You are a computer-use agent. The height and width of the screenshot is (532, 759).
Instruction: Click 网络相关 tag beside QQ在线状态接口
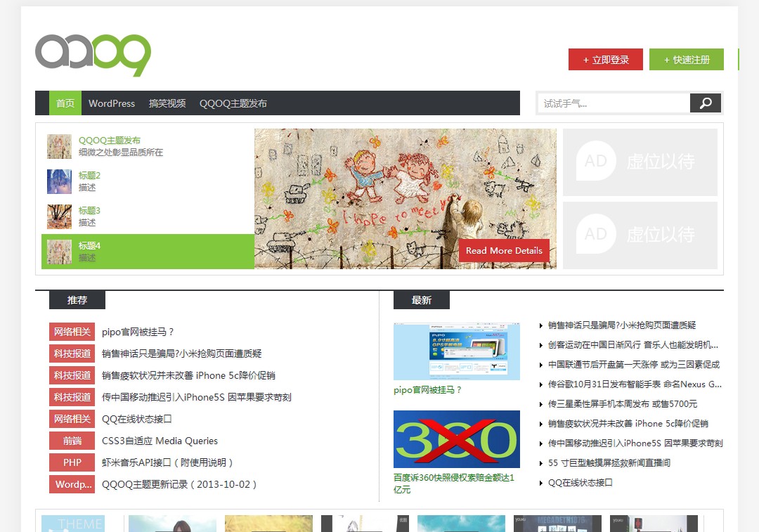coord(72,420)
